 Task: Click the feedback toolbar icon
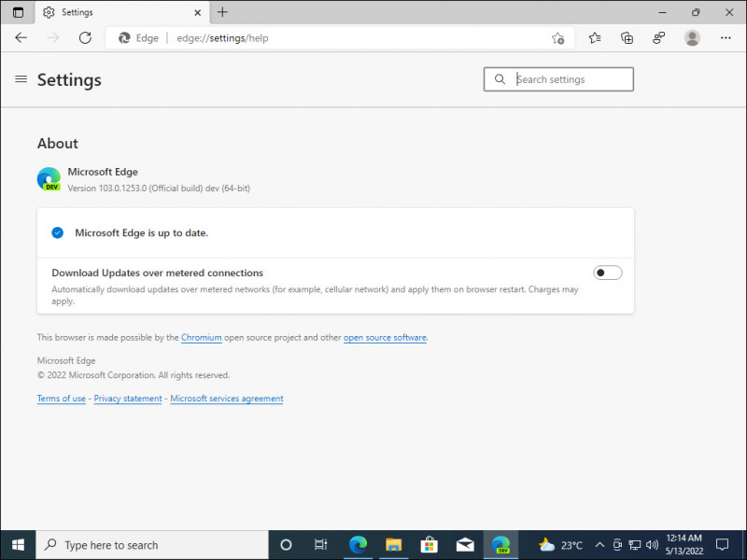(659, 38)
